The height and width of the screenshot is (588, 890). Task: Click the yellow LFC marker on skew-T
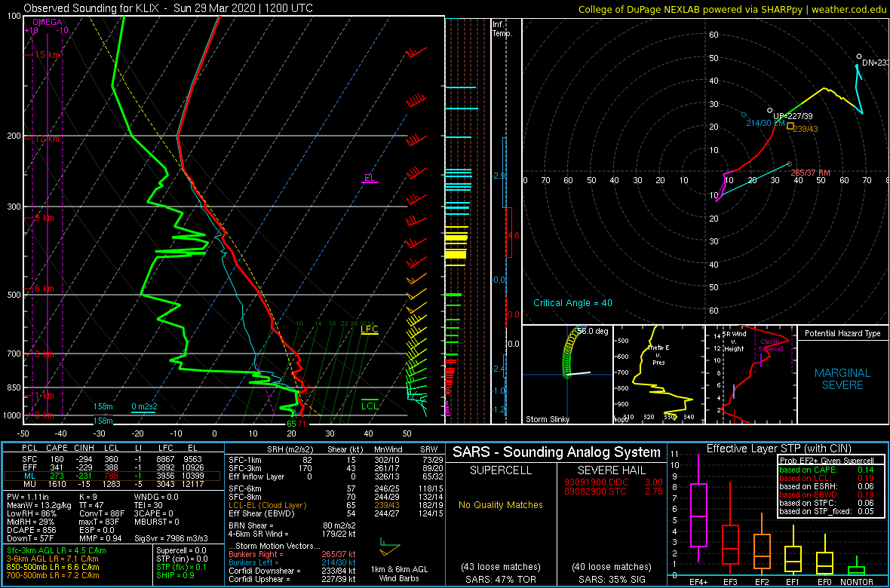pos(370,329)
